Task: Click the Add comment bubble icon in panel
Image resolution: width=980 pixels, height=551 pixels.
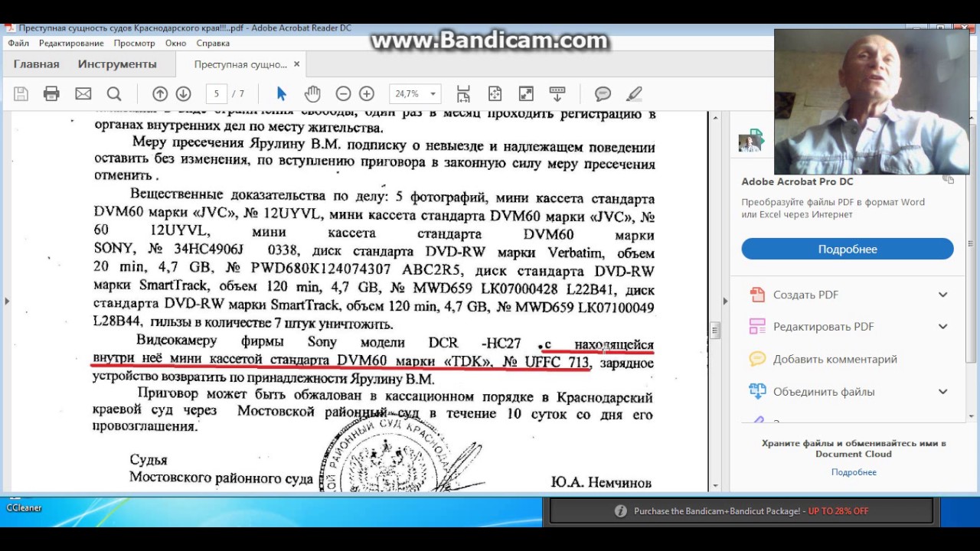Action: [x=756, y=359]
